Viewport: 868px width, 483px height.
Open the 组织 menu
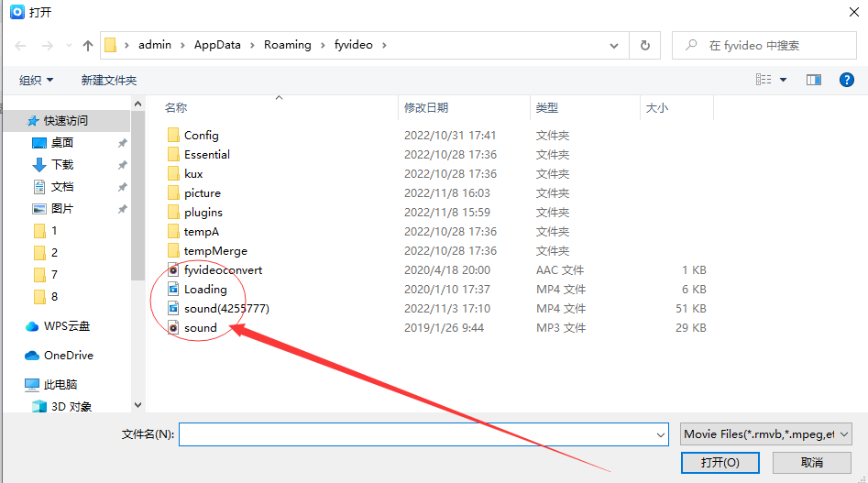pyautogui.click(x=37, y=81)
